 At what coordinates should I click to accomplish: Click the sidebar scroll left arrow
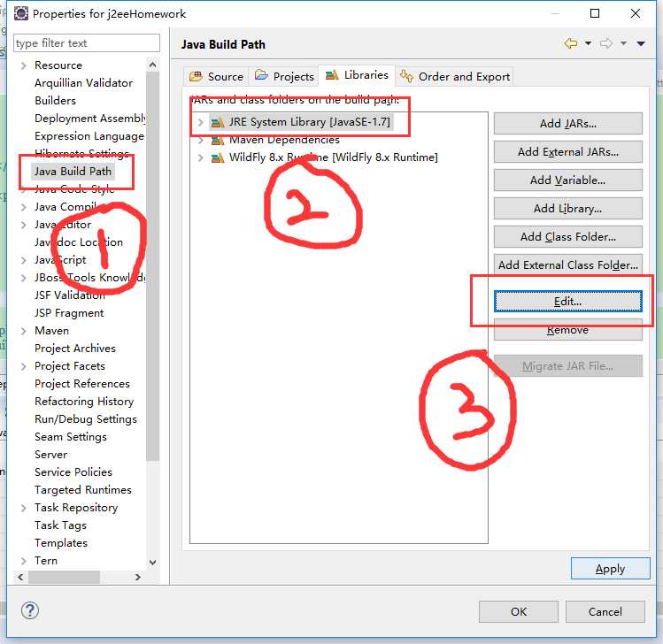click(20, 577)
